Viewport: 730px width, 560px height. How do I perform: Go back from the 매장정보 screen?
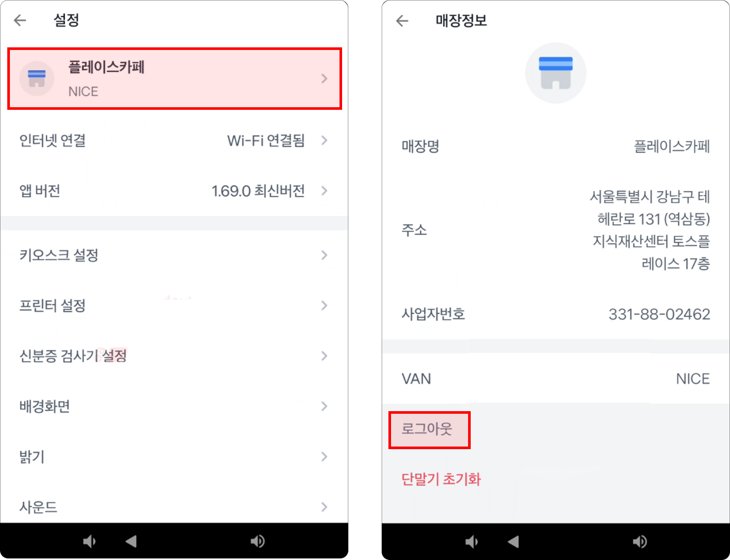pyautogui.click(x=402, y=21)
